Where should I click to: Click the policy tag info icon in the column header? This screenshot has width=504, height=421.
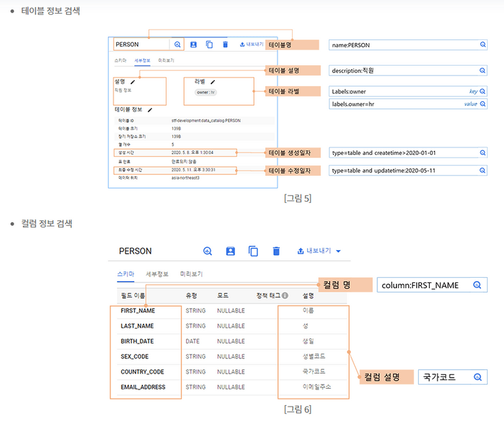click(285, 296)
